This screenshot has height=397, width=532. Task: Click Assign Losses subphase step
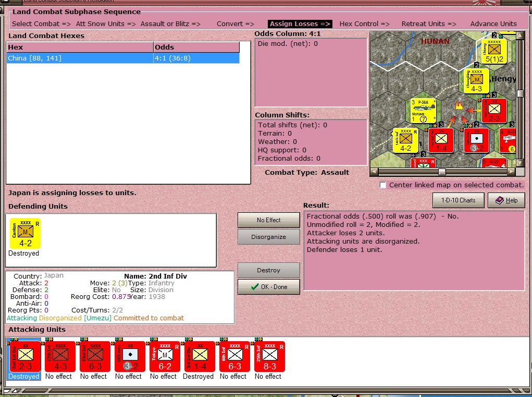pos(300,24)
